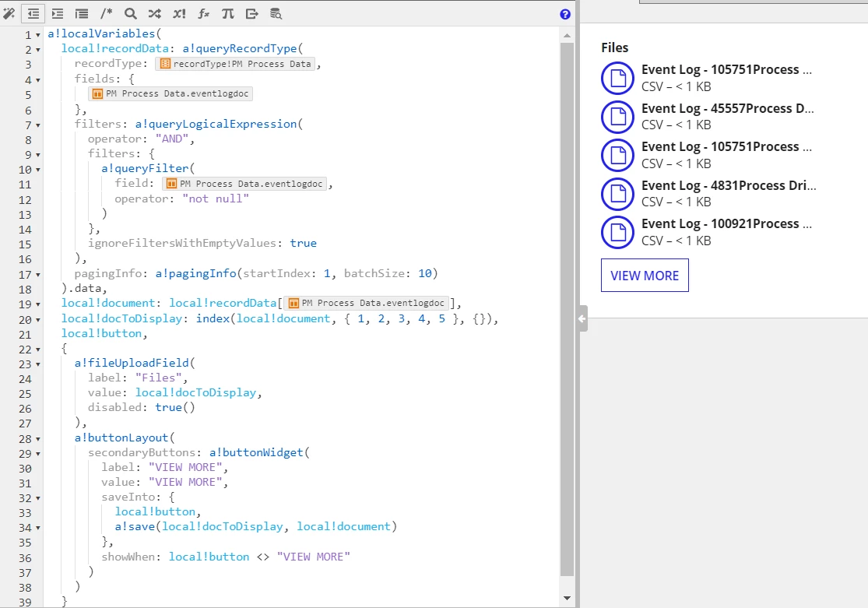Viewport: 868px width, 608px height.
Task: Open the query editor database icon
Action: tap(276, 14)
